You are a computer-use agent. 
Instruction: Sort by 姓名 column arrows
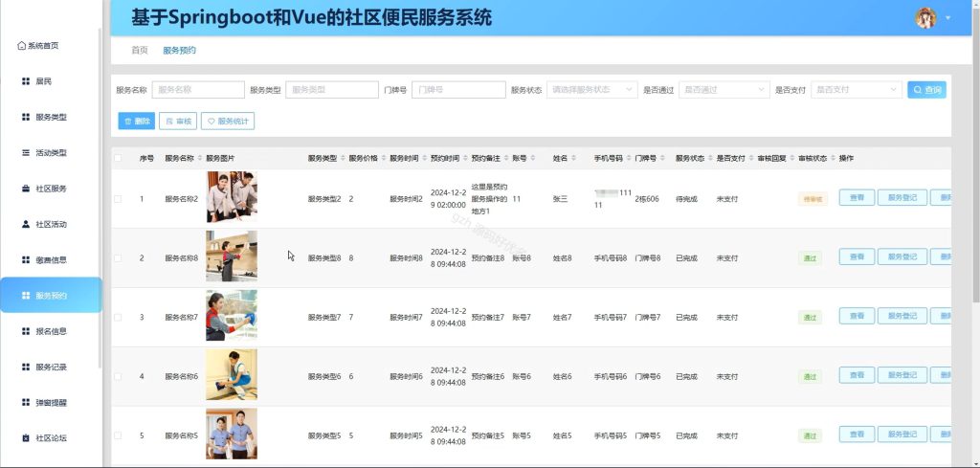point(574,158)
